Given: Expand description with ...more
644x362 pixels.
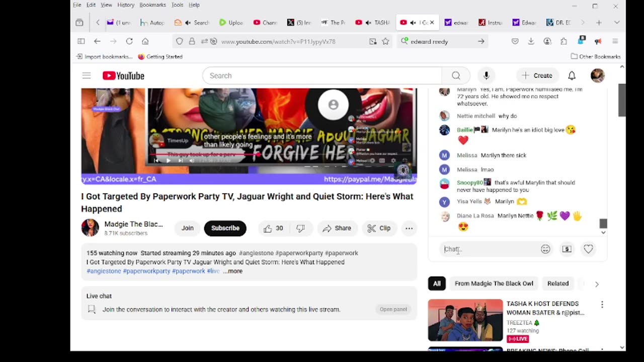Looking at the screenshot, I should point(233,271).
